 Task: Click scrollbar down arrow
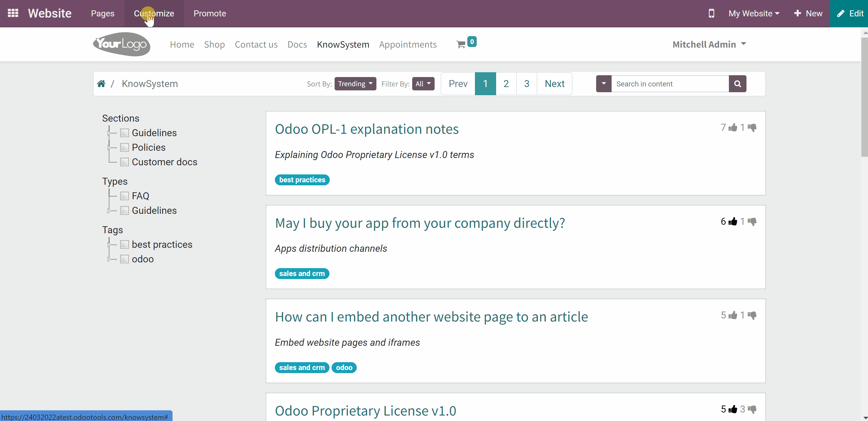click(x=864, y=418)
